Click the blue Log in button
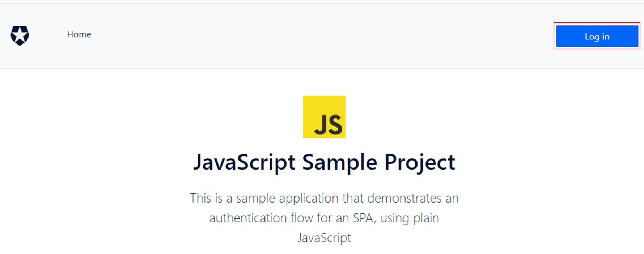The image size is (644, 254). tap(597, 36)
